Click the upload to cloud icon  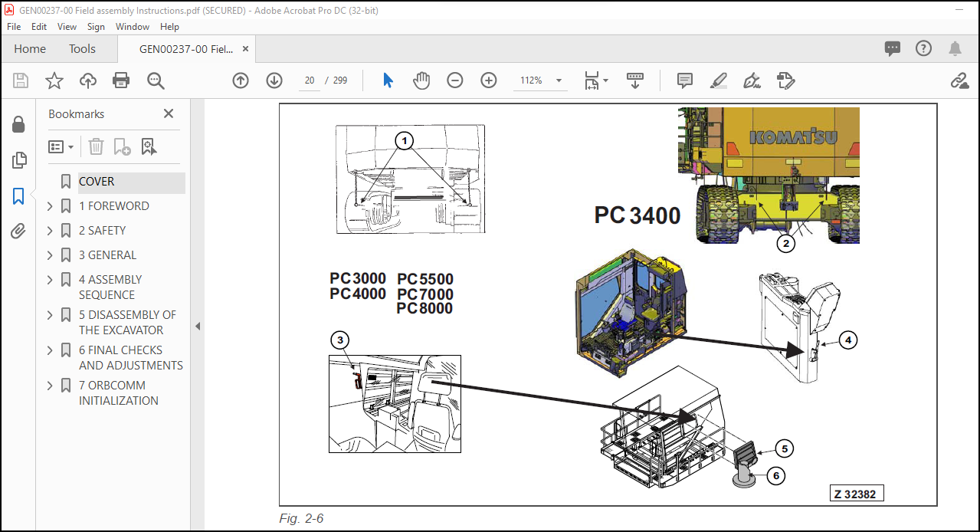88,80
